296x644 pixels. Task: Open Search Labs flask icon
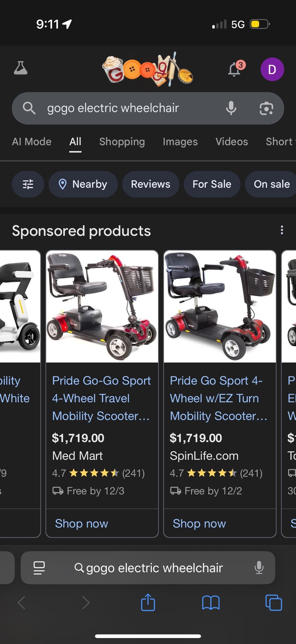point(20,68)
